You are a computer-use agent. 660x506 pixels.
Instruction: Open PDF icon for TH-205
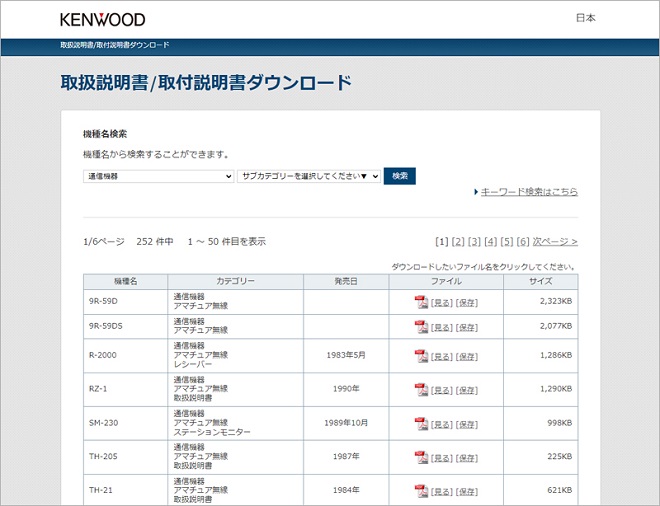[421, 458]
